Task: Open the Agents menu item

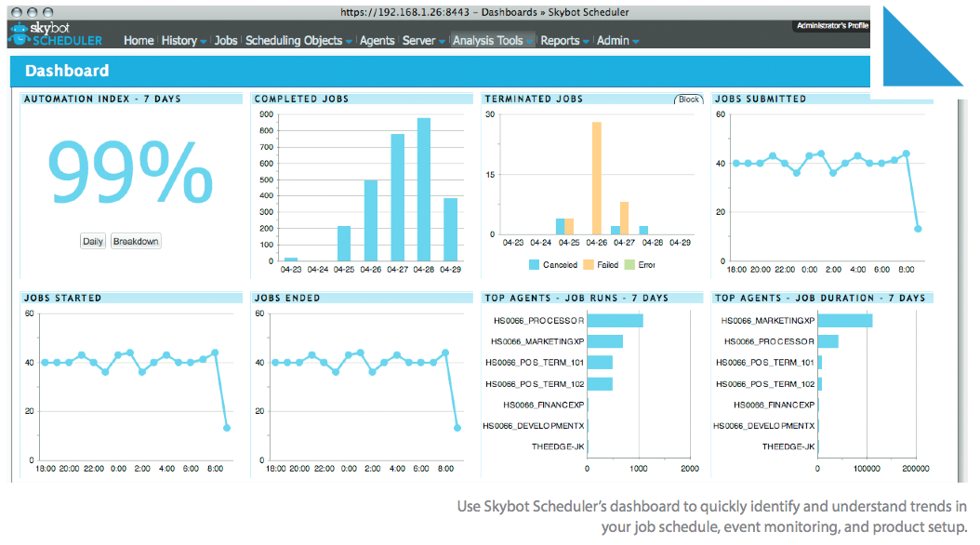Action: pos(377,41)
